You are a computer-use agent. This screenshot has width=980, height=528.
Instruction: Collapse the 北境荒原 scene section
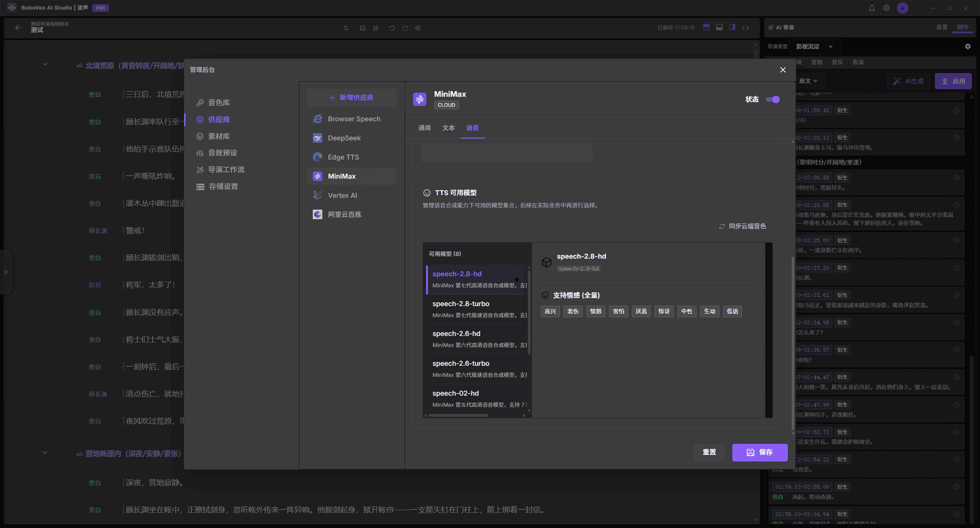tap(45, 64)
